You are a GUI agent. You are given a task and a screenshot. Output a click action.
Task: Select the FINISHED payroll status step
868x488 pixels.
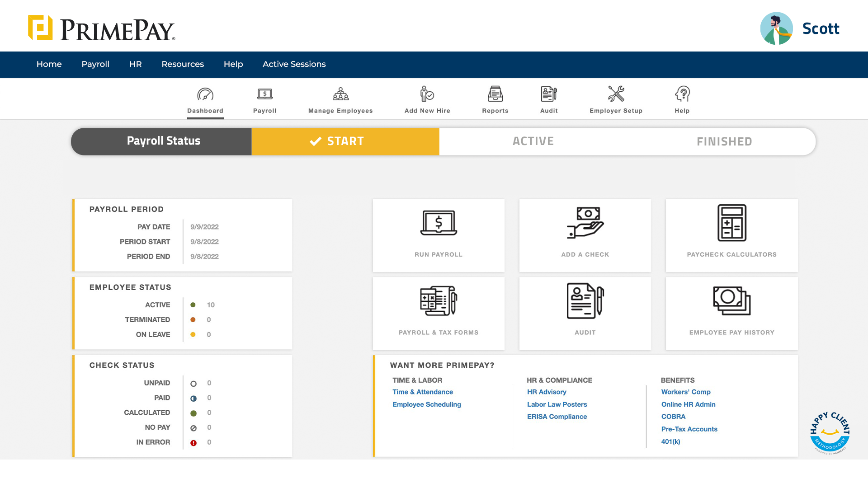[724, 141]
